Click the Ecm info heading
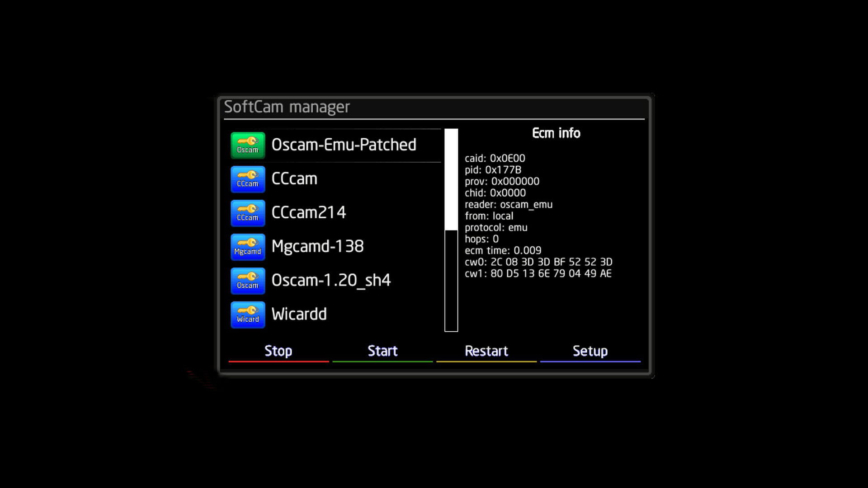 coord(556,133)
